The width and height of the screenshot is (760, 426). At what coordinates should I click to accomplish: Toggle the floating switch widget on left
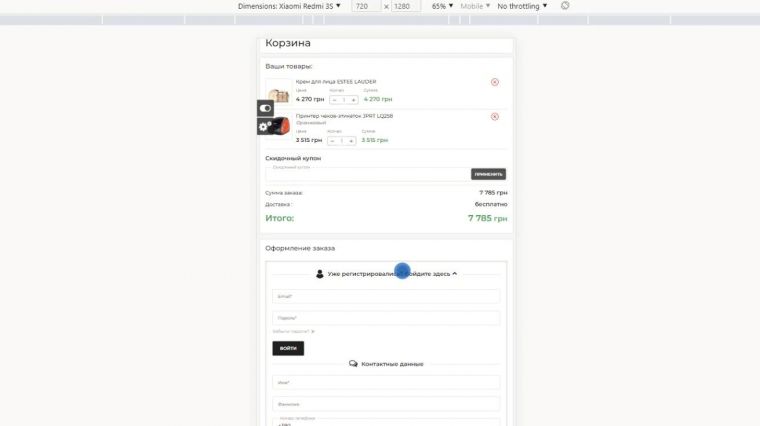pos(265,108)
